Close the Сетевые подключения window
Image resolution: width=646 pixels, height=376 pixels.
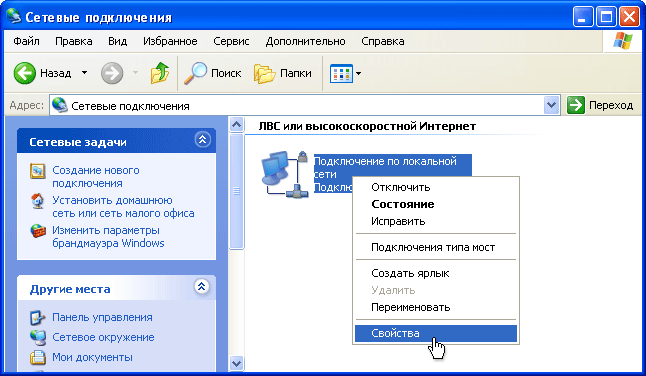click(629, 17)
